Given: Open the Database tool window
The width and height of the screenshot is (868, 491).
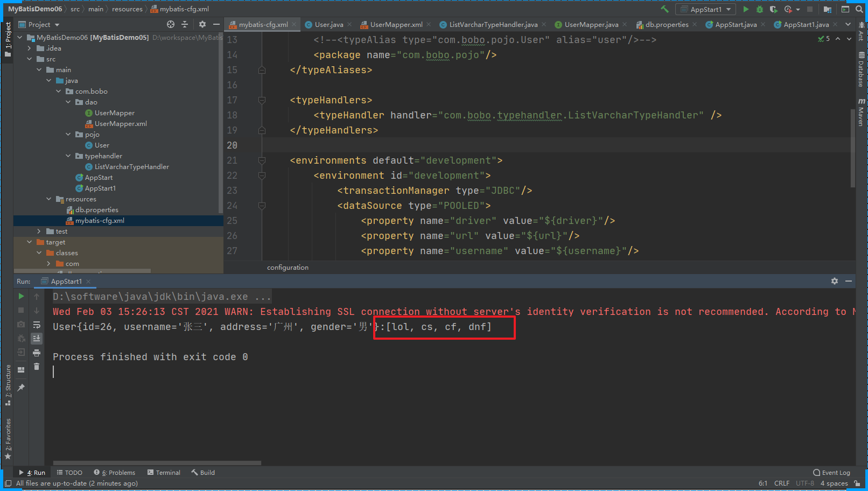Looking at the screenshot, I should point(861,69).
